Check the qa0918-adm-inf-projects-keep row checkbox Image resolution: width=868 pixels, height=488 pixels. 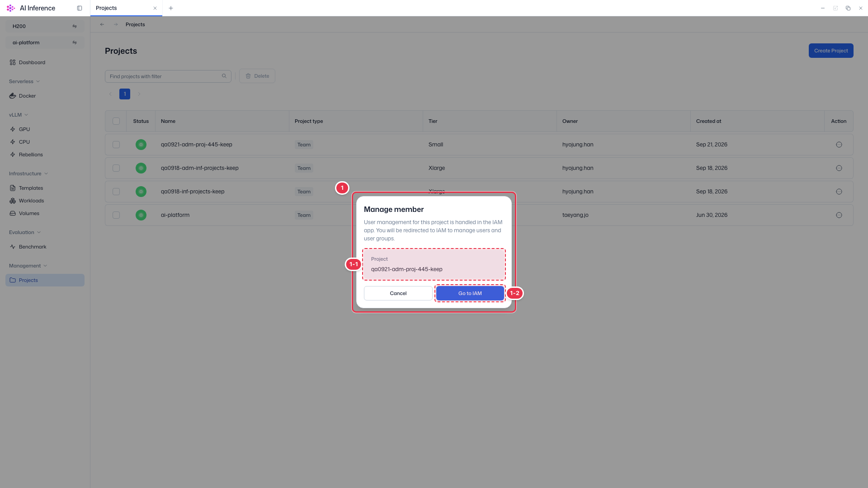116,168
